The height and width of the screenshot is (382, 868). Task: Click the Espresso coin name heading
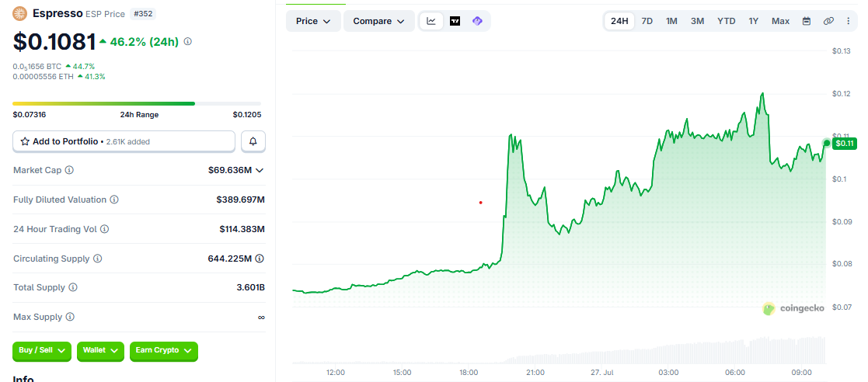pyautogui.click(x=58, y=13)
